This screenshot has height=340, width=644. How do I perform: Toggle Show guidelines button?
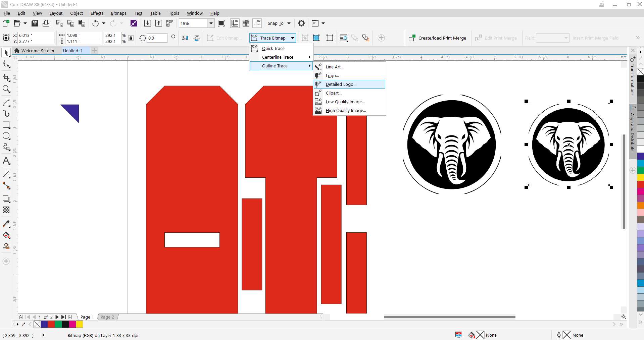click(257, 23)
